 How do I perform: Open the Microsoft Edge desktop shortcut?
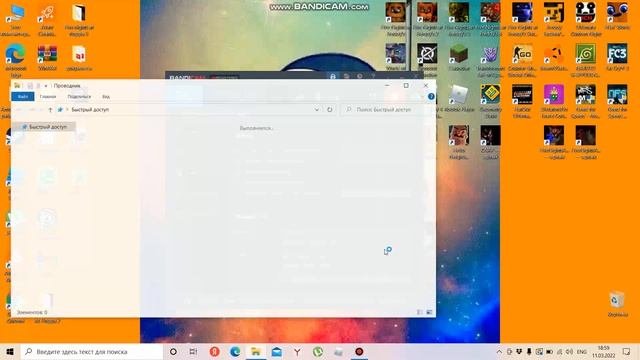tap(16, 60)
